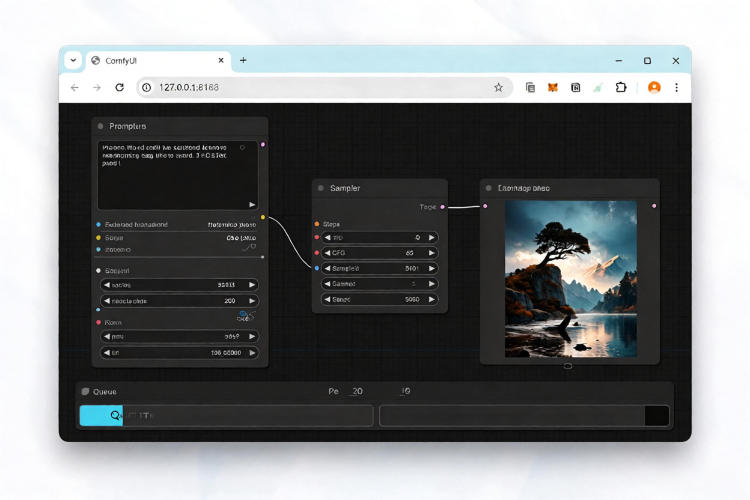The image size is (750, 500).
Task: Select the image node's magenta input port
Action: 485,206
